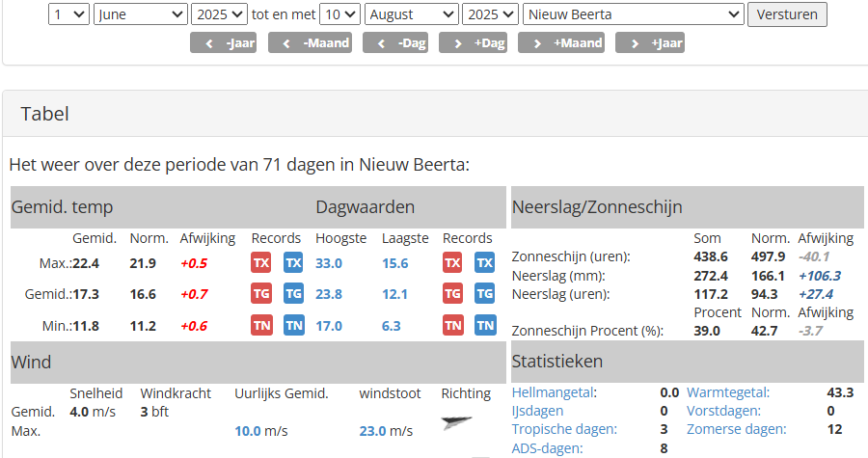Open the Zomerse dagen link
Screen dimensions: 868x458
pos(738,429)
